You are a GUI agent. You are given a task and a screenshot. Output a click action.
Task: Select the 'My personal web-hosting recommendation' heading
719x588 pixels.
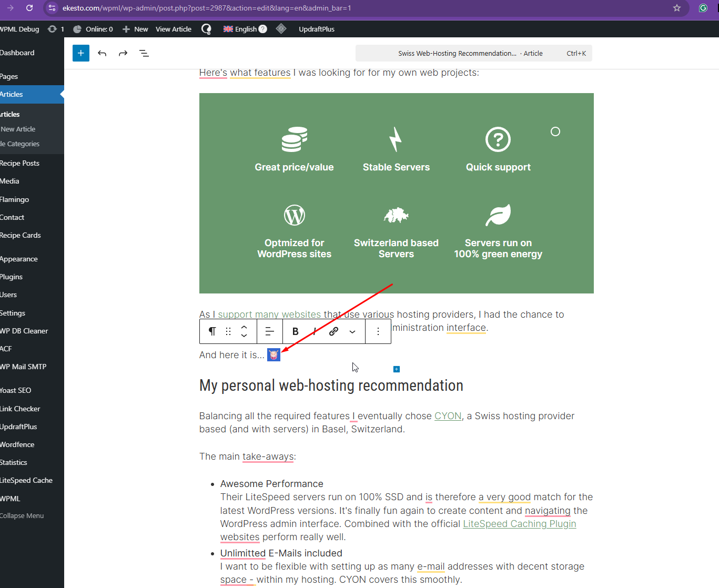pyautogui.click(x=331, y=386)
